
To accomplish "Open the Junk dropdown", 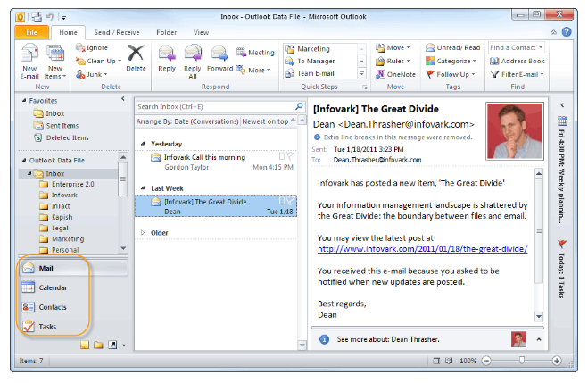I will [x=106, y=74].
